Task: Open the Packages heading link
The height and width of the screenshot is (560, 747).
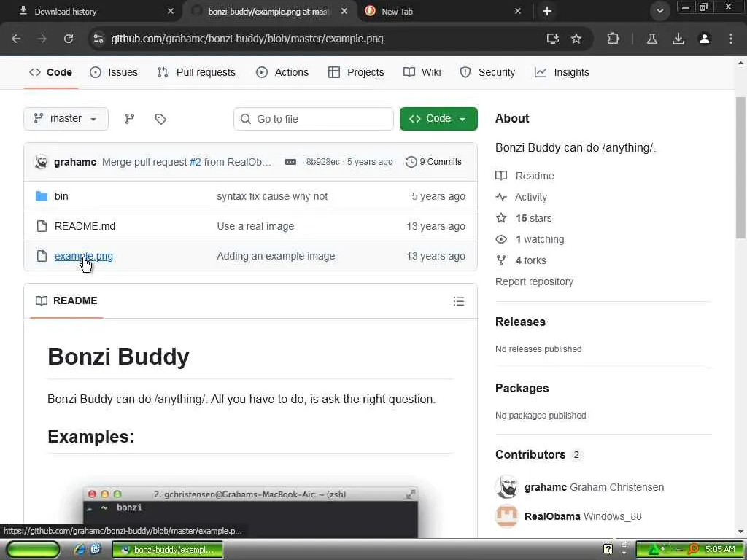Action: click(x=522, y=388)
